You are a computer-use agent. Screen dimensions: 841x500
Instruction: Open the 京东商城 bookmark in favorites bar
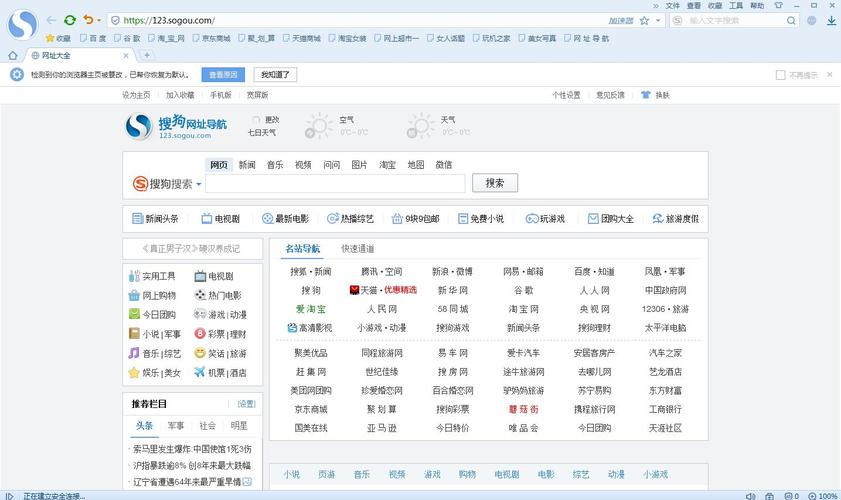[x=211, y=38]
